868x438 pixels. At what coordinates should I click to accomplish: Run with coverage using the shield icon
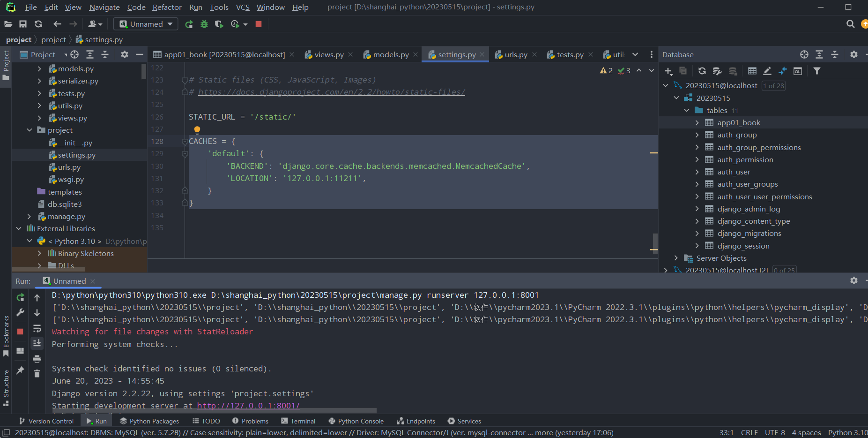[219, 24]
